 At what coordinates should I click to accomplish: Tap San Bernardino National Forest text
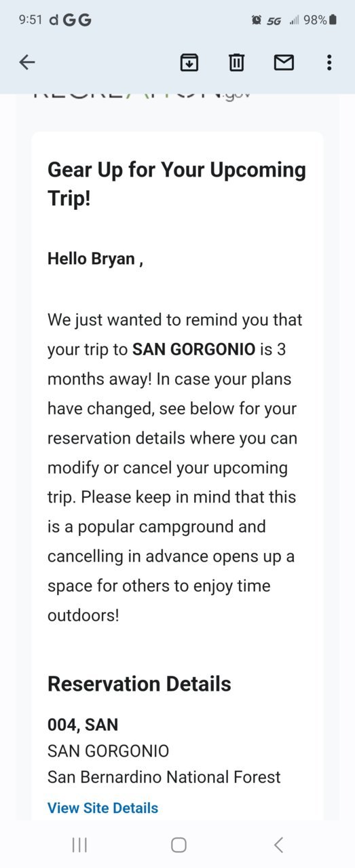[x=164, y=777]
